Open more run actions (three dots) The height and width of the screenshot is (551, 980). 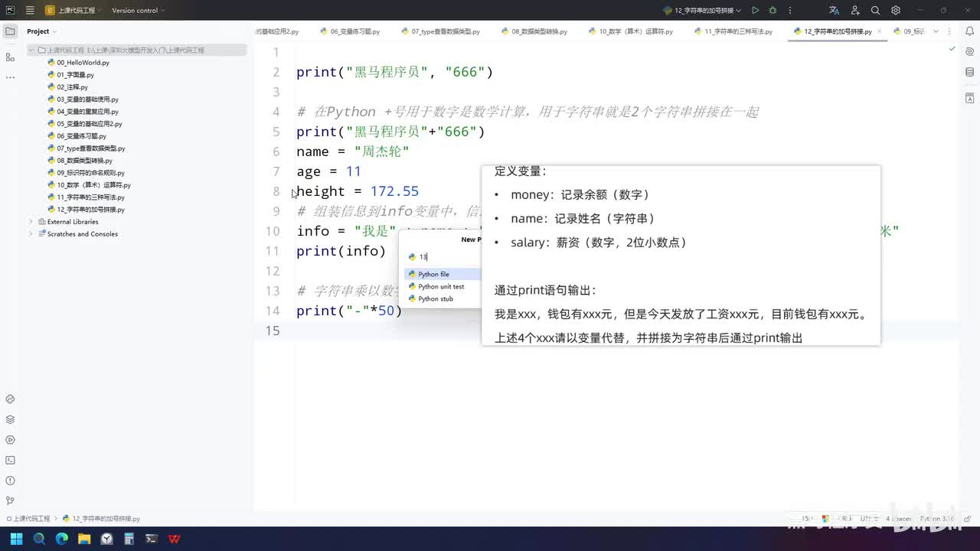pyautogui.click(x=789, y=11)
